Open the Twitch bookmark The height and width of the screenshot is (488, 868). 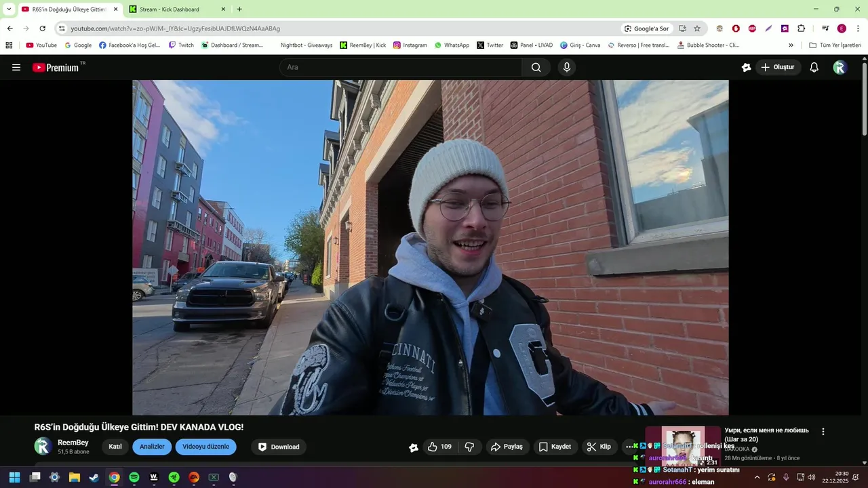point(181,45)
